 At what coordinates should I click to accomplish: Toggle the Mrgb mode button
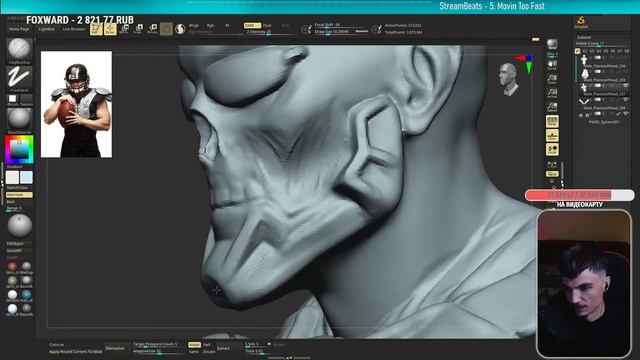tap(194, 25)
